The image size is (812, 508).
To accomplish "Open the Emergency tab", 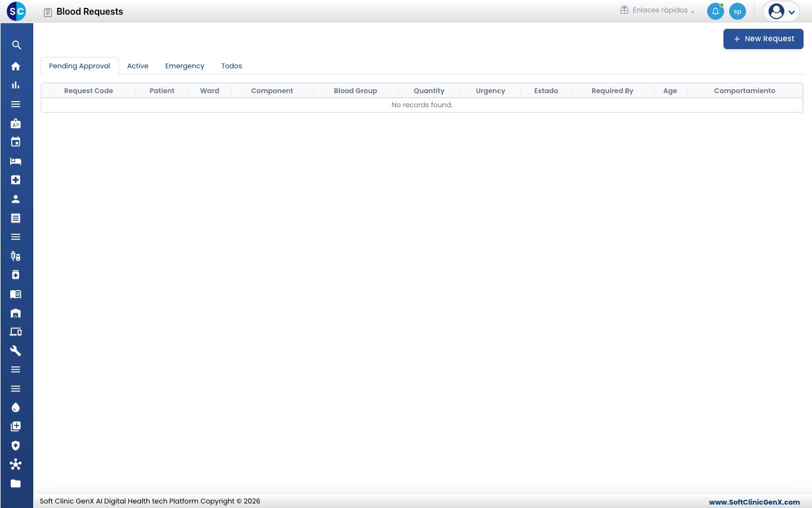I will [185, 66].
